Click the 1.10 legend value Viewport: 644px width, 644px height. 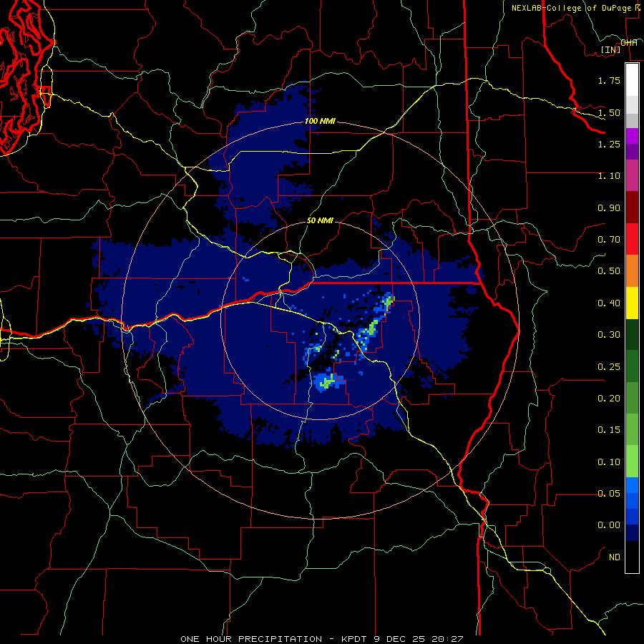609,176
